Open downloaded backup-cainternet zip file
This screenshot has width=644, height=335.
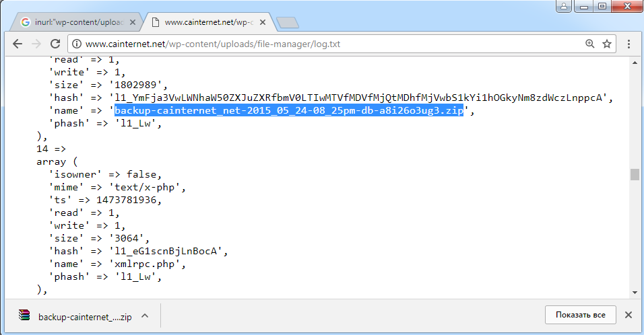point(85,317)
